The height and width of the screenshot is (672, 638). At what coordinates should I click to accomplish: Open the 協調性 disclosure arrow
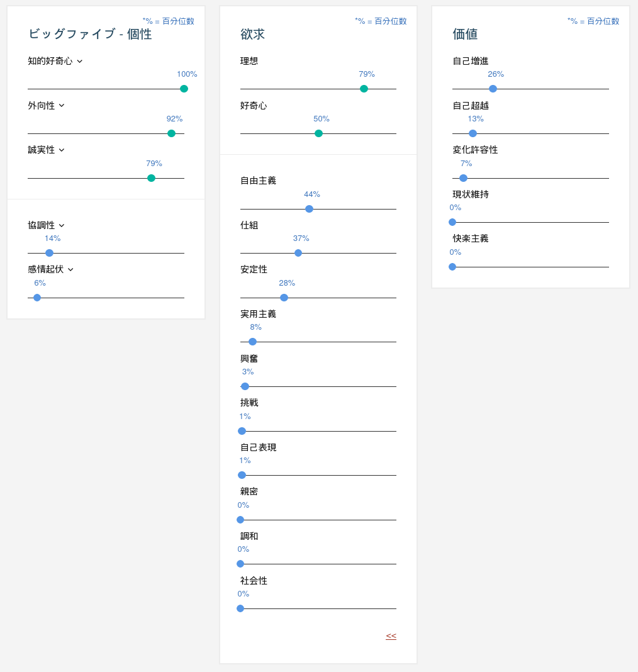62,225
